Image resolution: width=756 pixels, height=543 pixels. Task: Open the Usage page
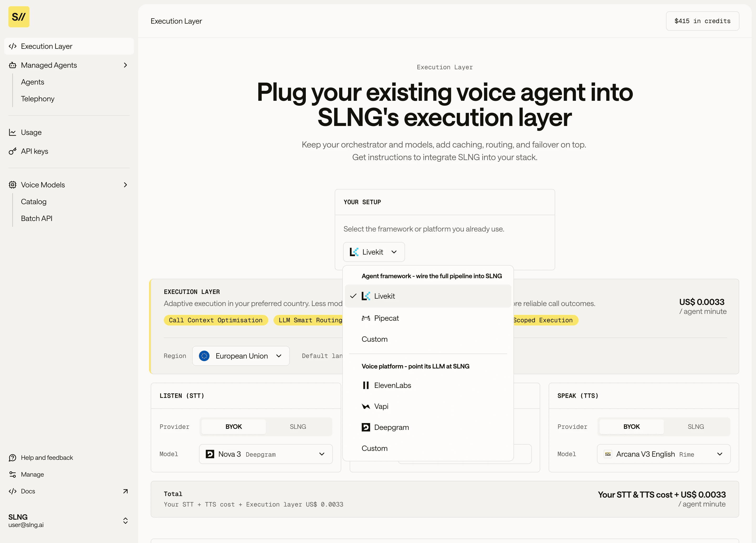(69, 132)
